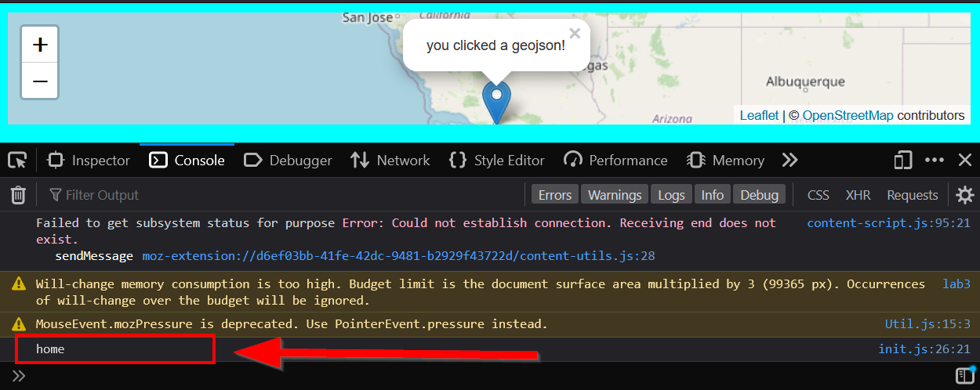Zoom in on the map

click(40, 45)
